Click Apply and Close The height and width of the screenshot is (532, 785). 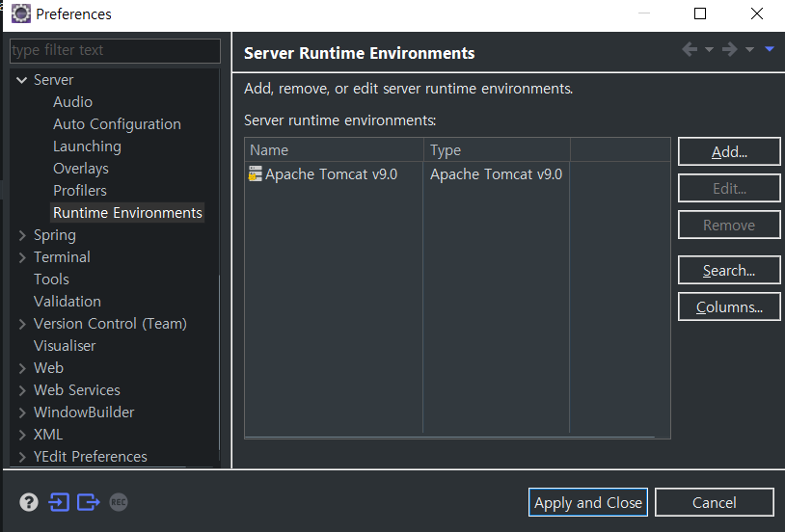click(x=587, y=502)
